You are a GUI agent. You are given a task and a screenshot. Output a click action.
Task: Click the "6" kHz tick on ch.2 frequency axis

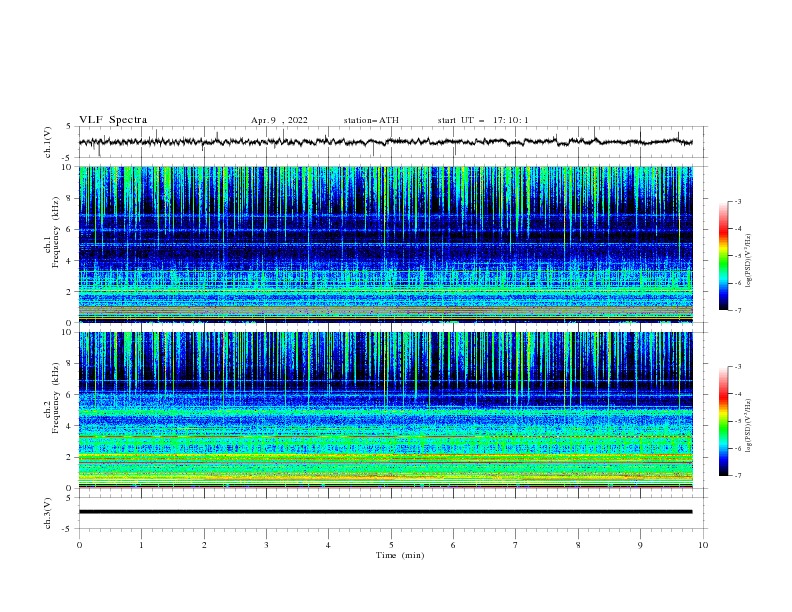(x=70, y=395)
